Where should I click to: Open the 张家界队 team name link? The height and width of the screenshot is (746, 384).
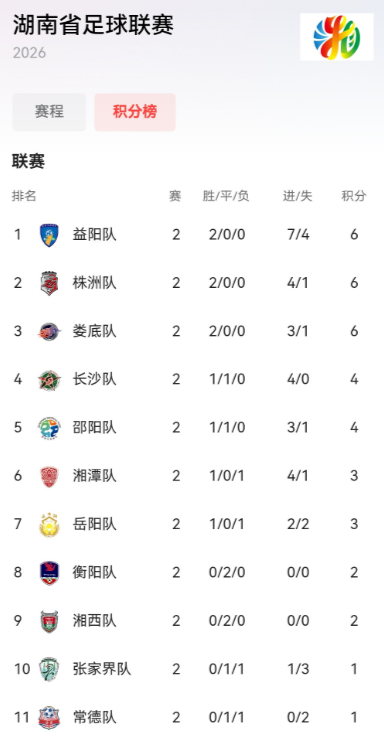click(102, 669)
